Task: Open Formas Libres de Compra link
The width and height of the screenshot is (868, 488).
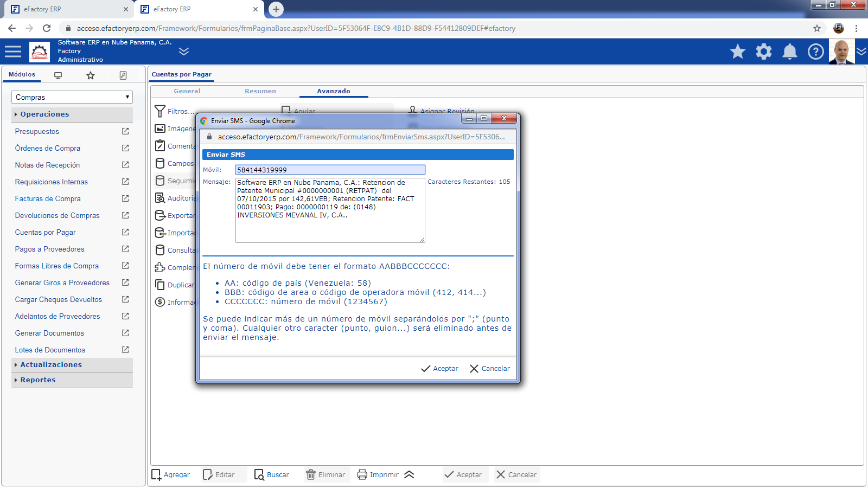Action: (57, 266)
